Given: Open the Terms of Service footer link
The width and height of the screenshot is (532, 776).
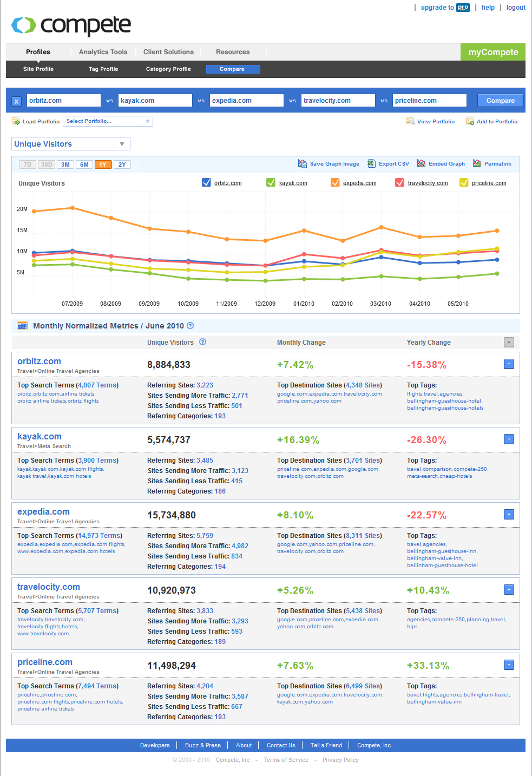Looking at the screenshot, I should 286,760.
